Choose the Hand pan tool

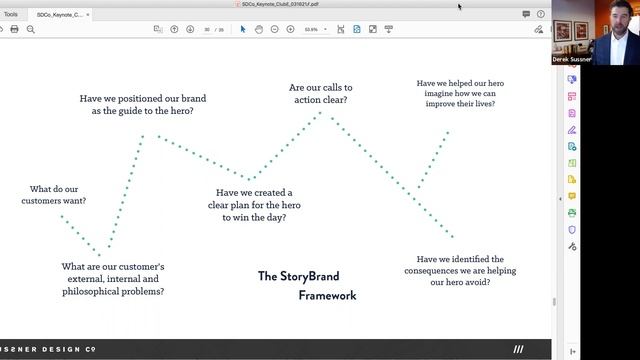coord(259,29)
